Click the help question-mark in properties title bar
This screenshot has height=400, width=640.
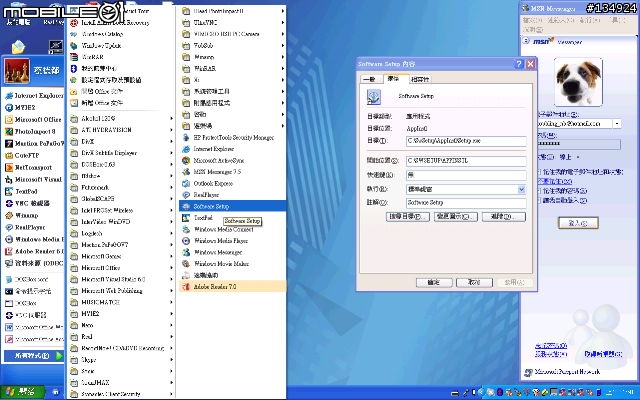point(518,64)
